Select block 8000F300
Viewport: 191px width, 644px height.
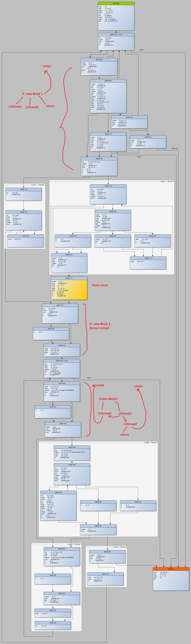point(98,506)
